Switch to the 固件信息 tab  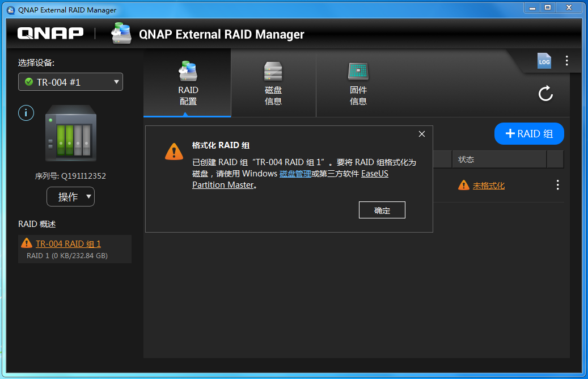(x=358, y=83)
